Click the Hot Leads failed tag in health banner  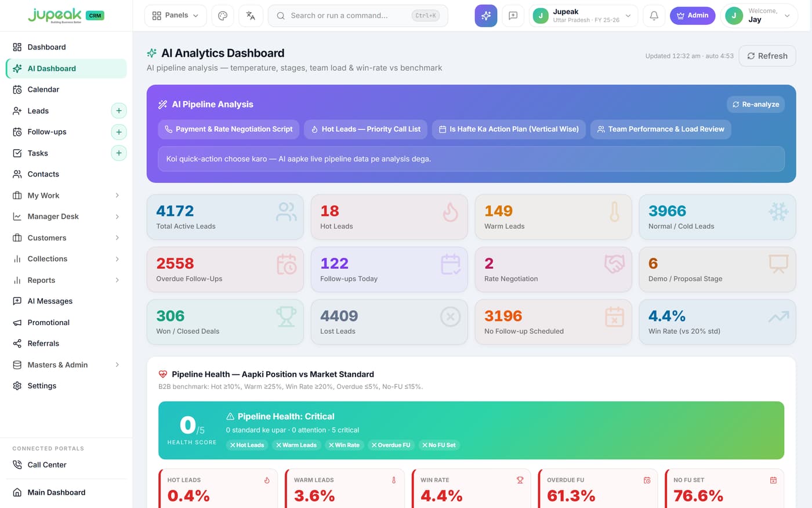tap(246, 445)
